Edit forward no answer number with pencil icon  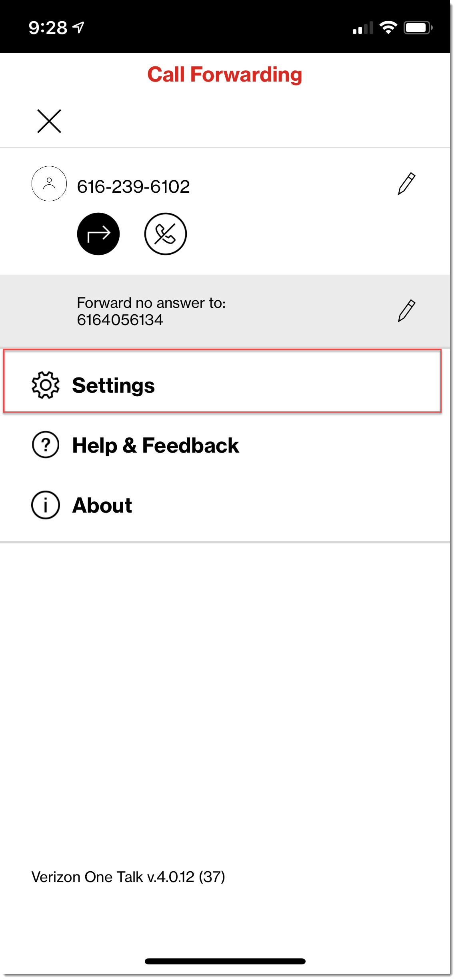(407, 311)
